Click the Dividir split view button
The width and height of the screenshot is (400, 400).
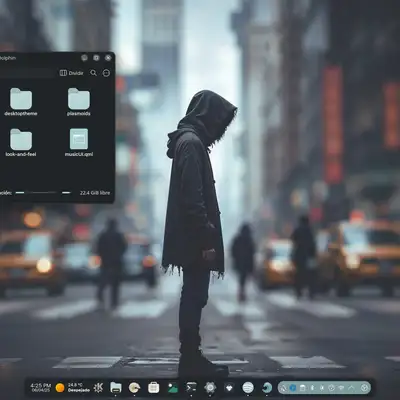click(71, 73)
